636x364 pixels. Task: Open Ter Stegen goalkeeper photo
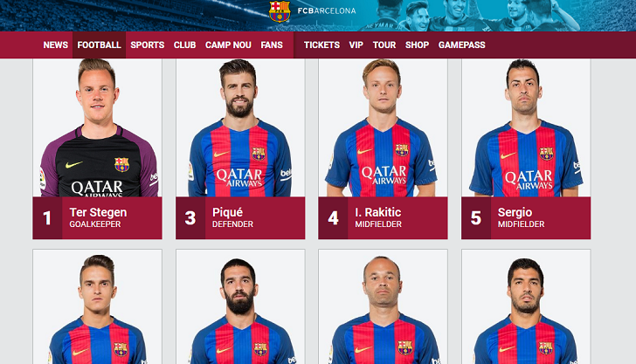pos(97,127)
